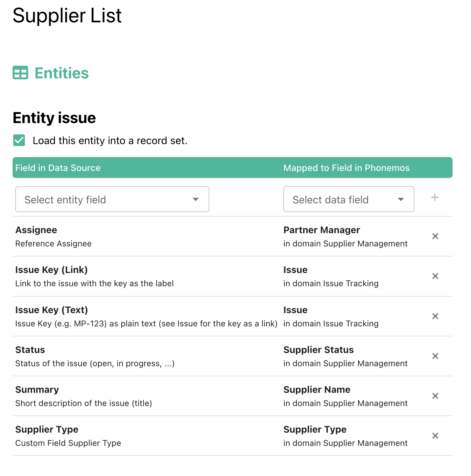Delete the Issue Key (Link) mapping

(x=435, y=276)
